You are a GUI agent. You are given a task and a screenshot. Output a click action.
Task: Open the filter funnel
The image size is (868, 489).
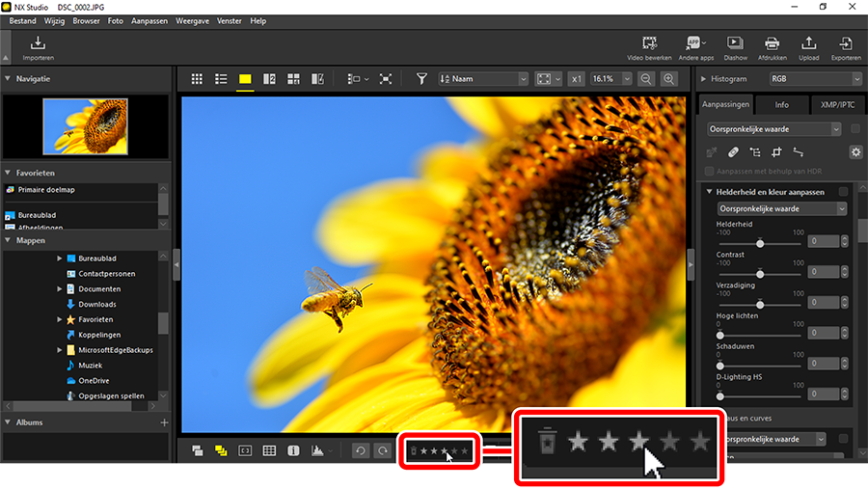coord(421,79)
